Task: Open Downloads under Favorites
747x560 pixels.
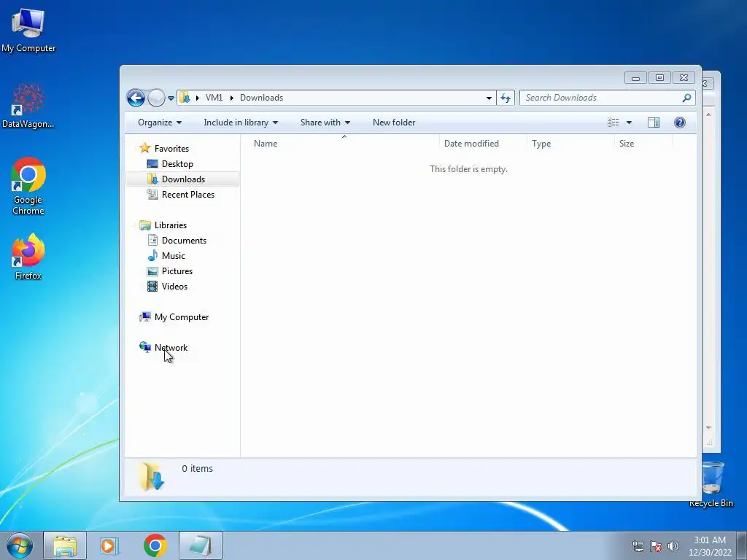Action: pos(183,179)
